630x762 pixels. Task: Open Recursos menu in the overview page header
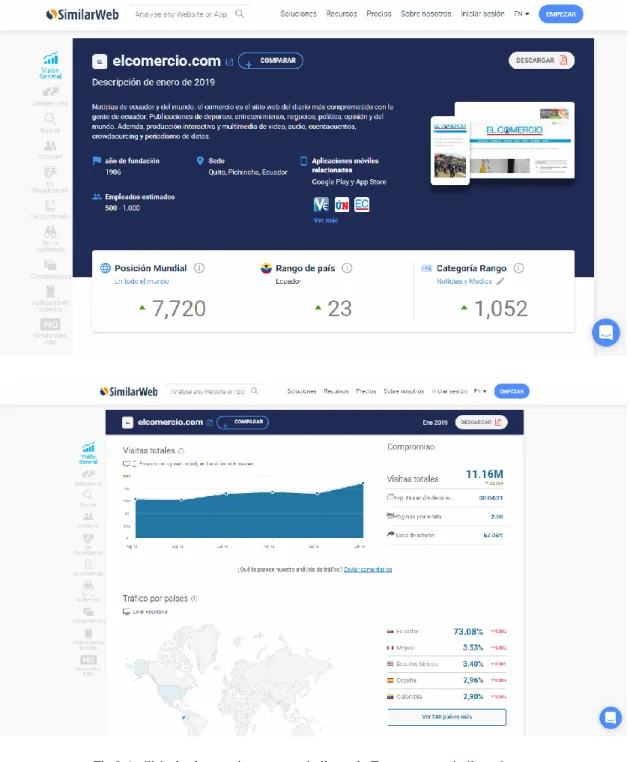click(x=342, y=14)
